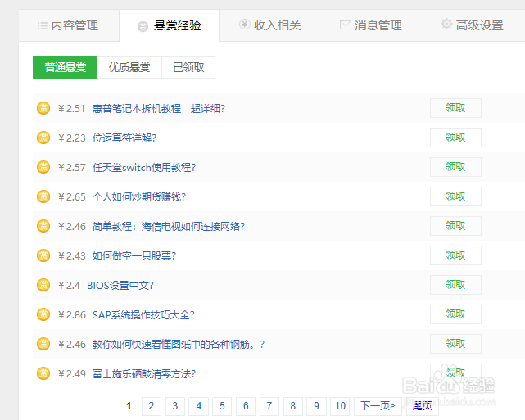Screen dimensions: 525x420
Task: Open the link 富士施乐硒鼓清零方法?
Action: 144,373
